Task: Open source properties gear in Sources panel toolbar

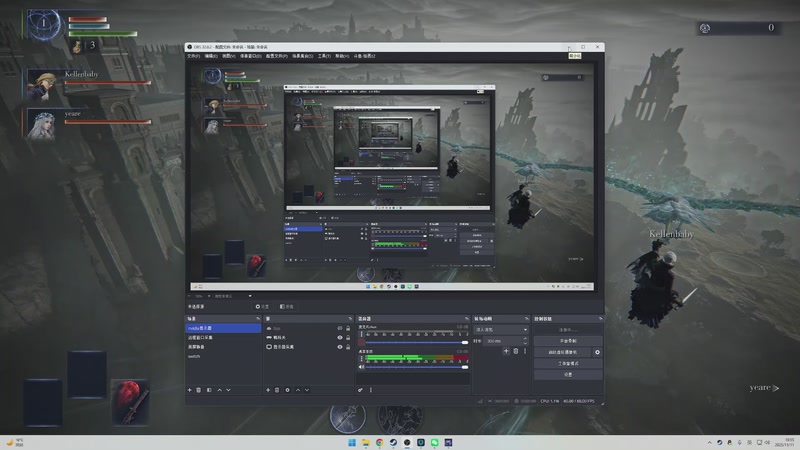Action: (x=287, y=390)
